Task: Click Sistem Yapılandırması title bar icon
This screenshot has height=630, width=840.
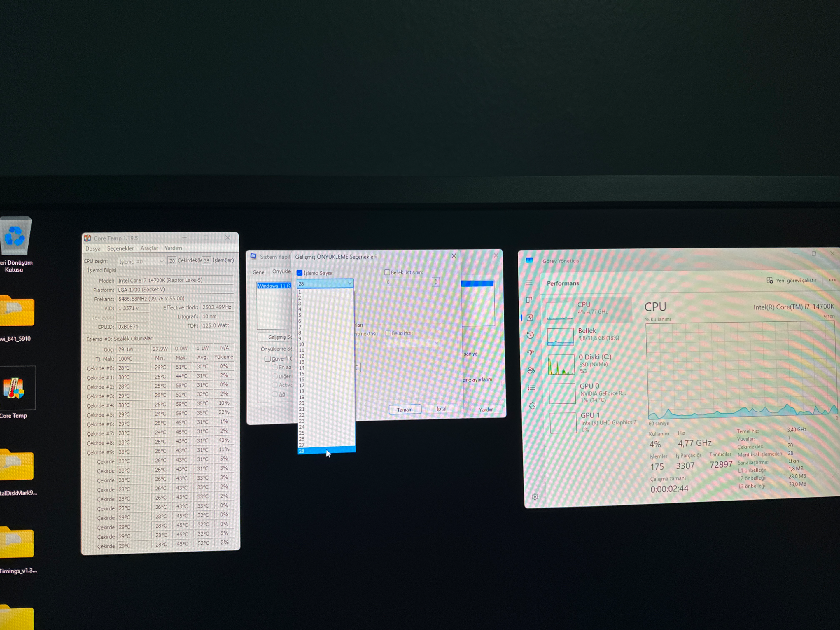Action: tap(253, 256)
